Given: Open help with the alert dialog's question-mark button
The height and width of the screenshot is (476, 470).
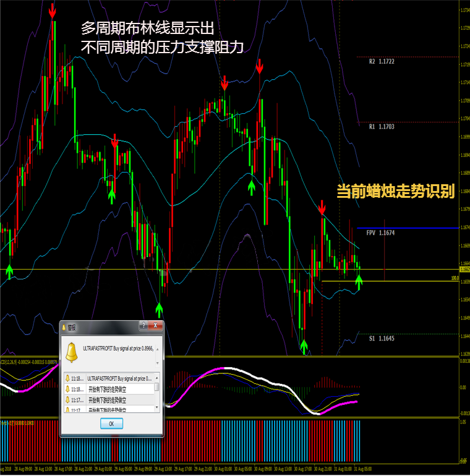Looking at the screenshot, I should coord(143,325).
